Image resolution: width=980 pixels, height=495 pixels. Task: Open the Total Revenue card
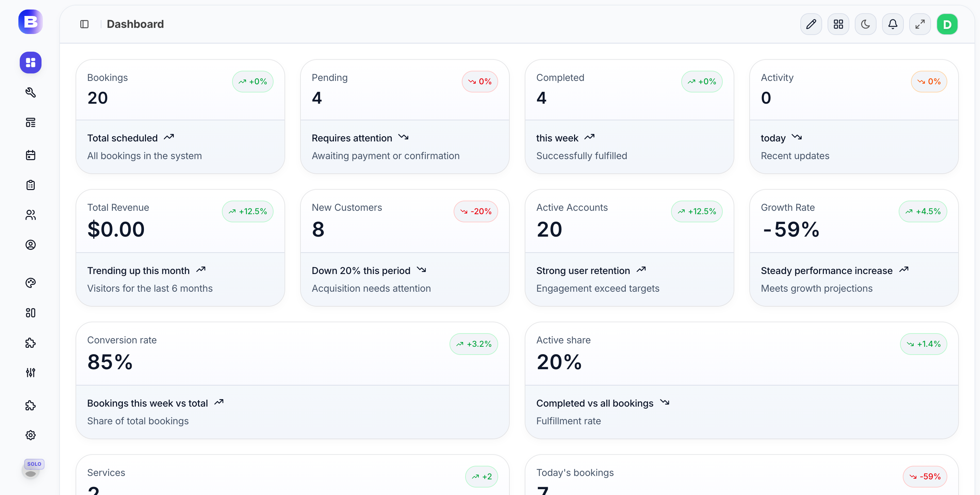click(x=180, y=247)
